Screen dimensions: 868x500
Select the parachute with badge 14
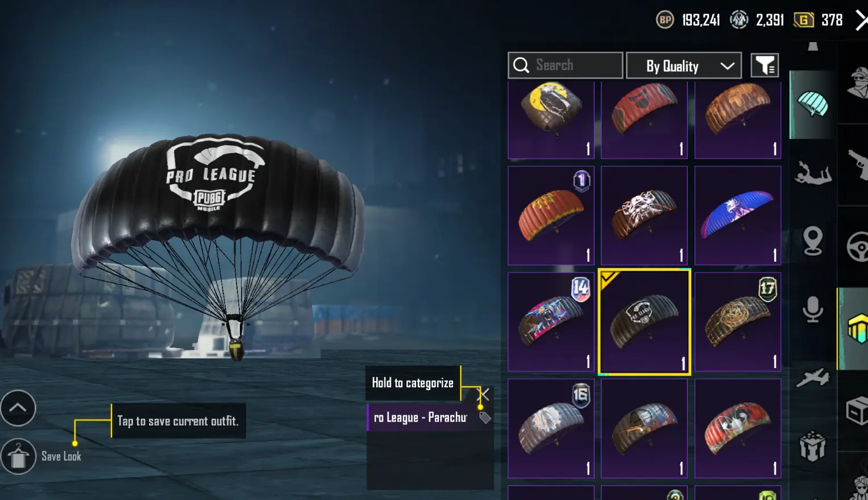point(551,322)
